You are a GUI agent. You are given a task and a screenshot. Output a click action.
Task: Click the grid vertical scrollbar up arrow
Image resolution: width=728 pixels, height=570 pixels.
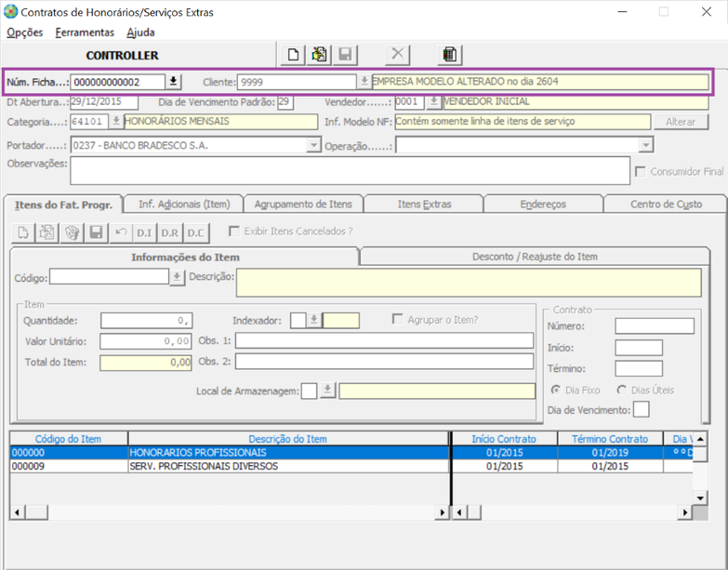click(x=700, y=439)
